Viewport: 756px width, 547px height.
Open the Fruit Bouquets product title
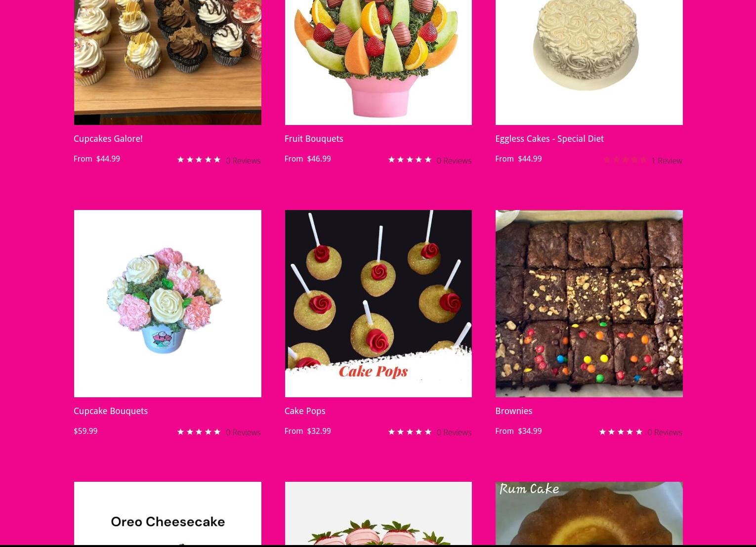tap(313, 139)
